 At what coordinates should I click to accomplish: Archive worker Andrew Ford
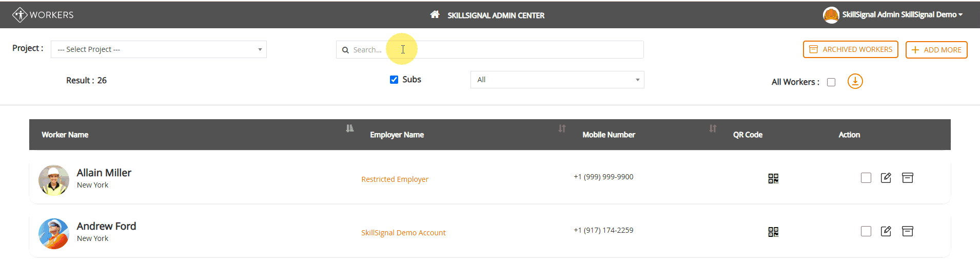click(908, 231)
